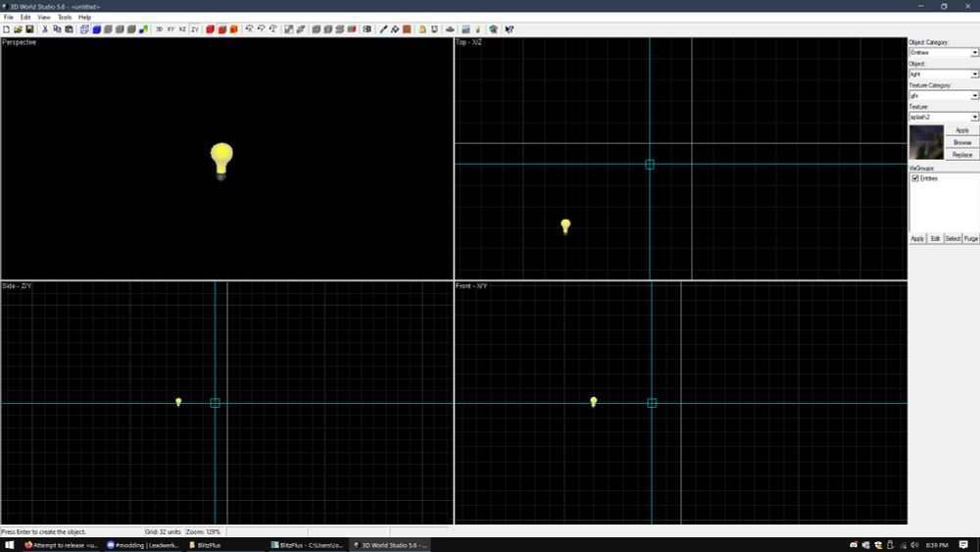Viewport: 980px width, 552px height.
Task: Click the VisGroups Select button
Action: pos(954,239)
